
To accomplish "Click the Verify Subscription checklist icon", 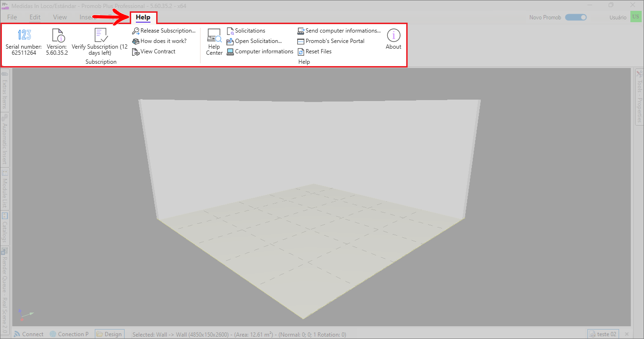I will [101, 35].
